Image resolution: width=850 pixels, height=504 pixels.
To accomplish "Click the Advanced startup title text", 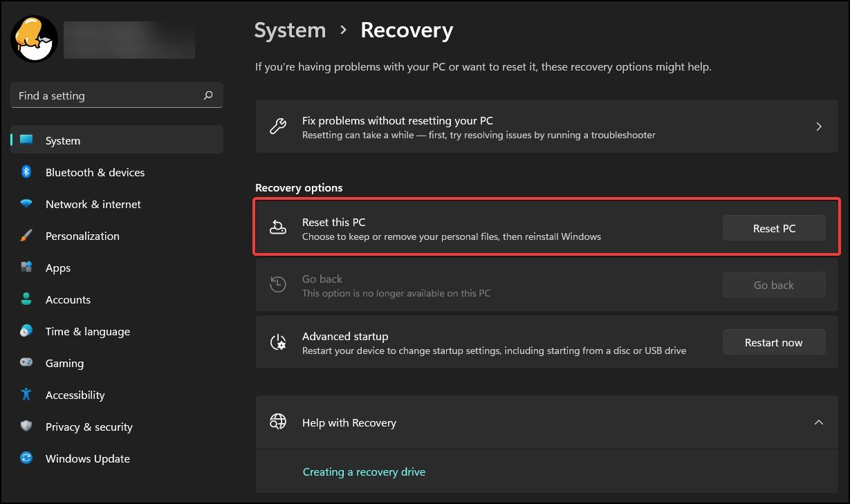I will 345,336.
